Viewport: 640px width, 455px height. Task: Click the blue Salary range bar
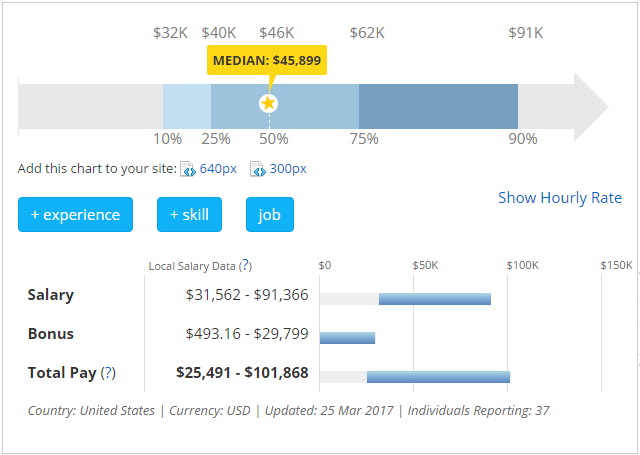[434, 299]
